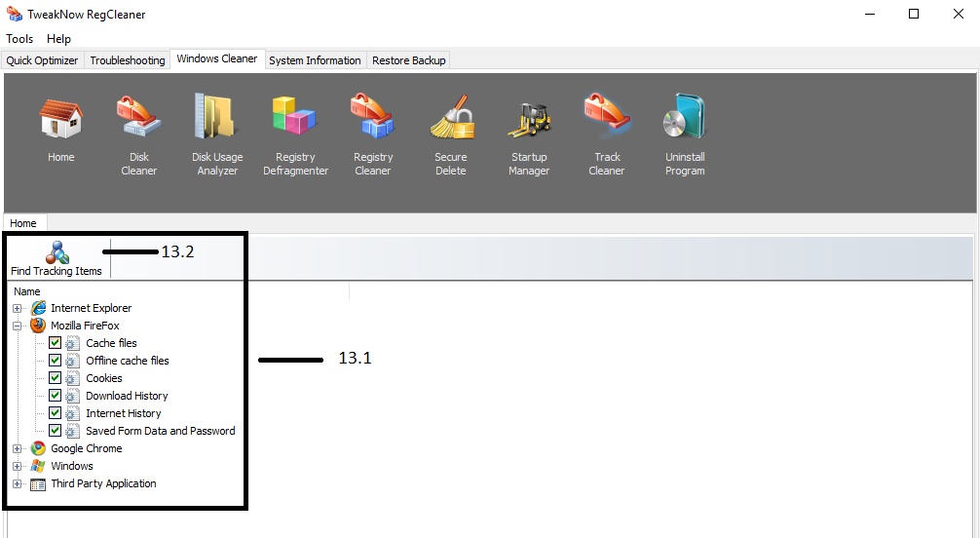Close the TweakNow RegCleaner window
This screenshot has height=538, width=980.
[959, 14]
